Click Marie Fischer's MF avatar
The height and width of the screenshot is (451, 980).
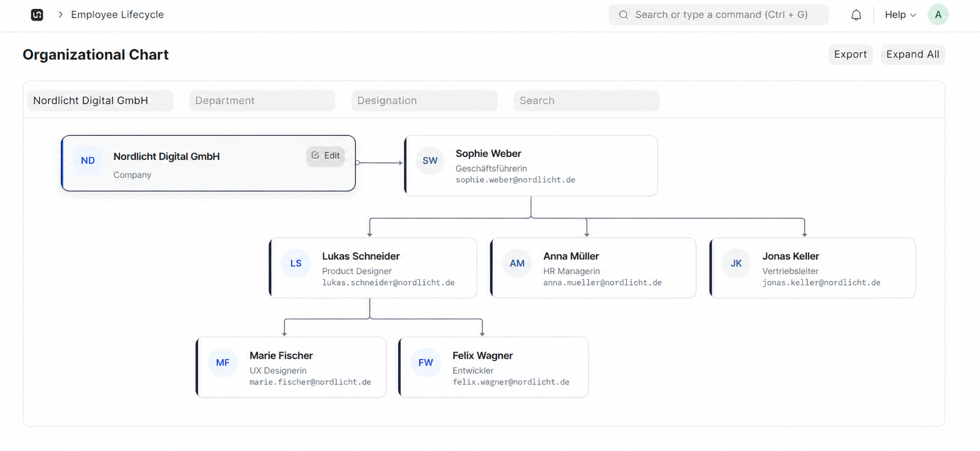[223, 362]
